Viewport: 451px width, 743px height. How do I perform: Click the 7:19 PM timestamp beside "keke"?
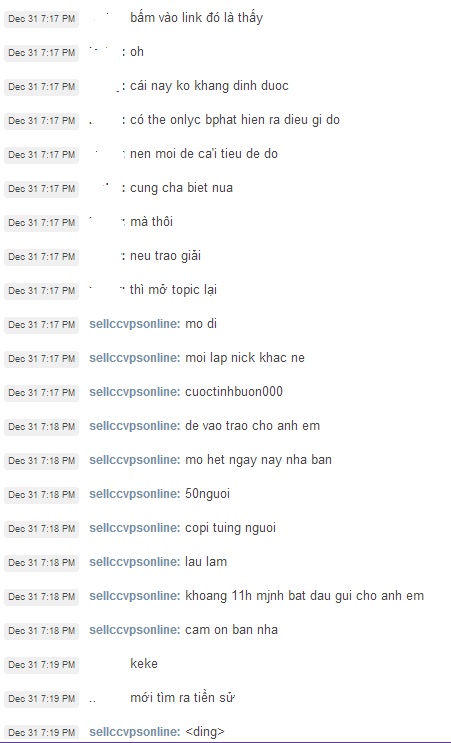pyautogui.click(x=42, y=664)
